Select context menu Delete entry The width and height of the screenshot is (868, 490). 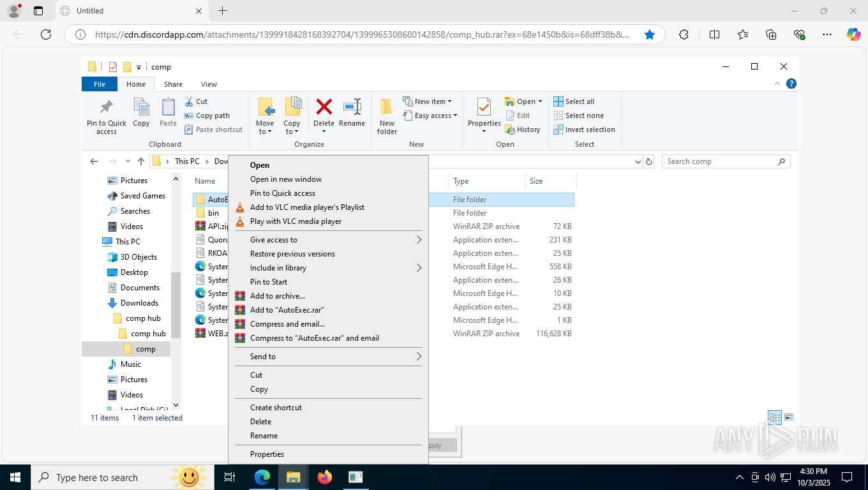click(x=328, y=422)
